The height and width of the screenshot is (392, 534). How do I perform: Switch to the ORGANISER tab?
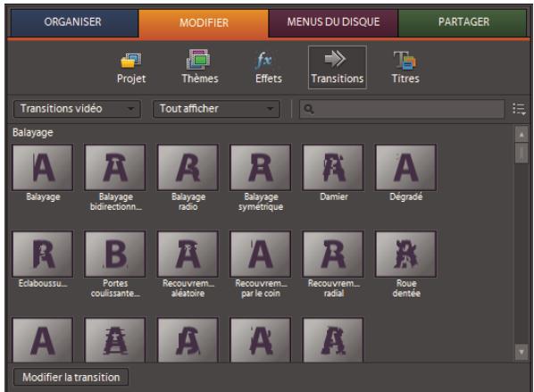click(74, 22)
